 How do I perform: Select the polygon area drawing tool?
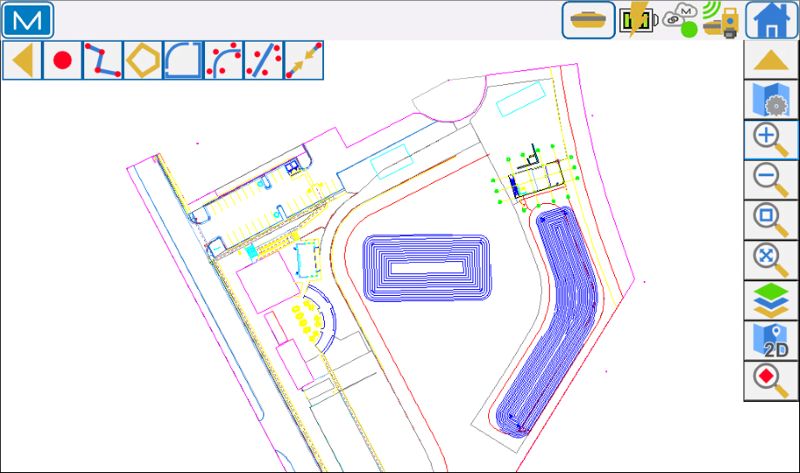click(x=143, y=60)
